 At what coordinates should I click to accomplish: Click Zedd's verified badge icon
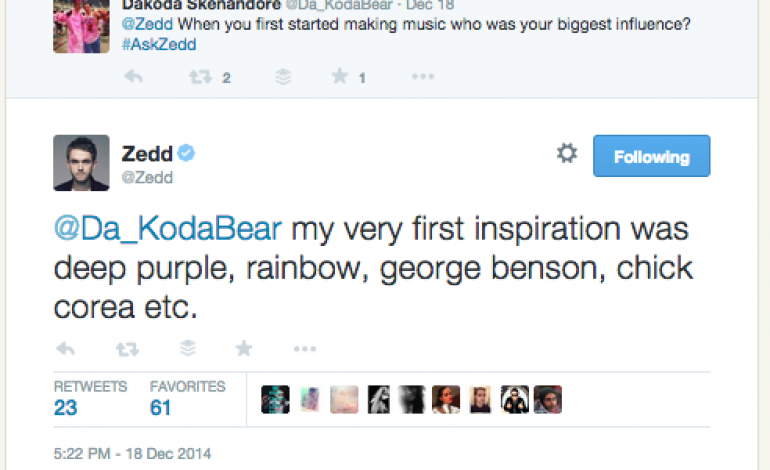click(187, 153)
